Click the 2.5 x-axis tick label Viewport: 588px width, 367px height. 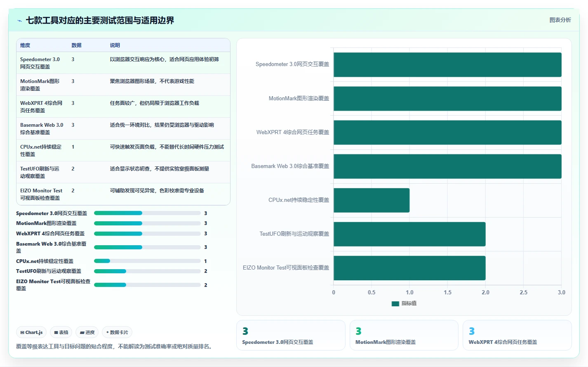click(523, 292)
